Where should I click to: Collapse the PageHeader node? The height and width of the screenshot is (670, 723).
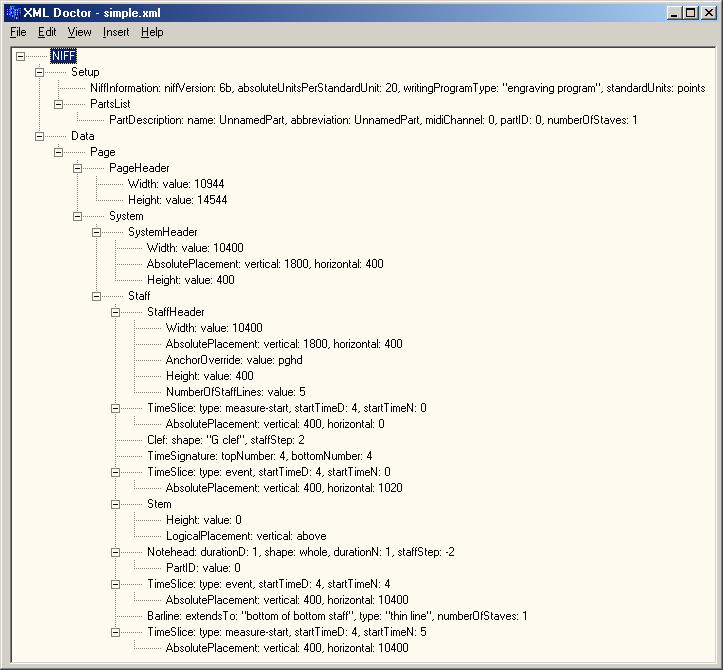coord(78,168)
